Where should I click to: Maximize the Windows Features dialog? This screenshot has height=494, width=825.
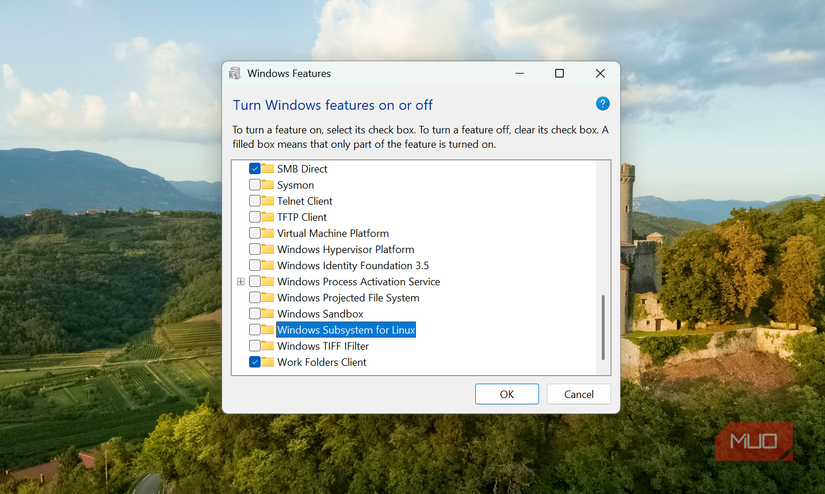559,73
